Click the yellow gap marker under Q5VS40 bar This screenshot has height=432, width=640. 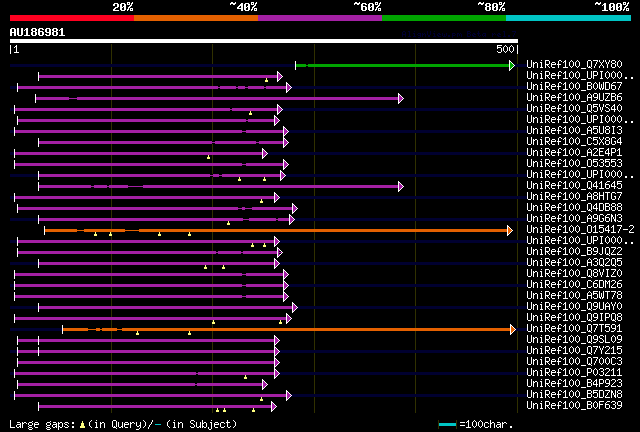(x=251, y=113)
